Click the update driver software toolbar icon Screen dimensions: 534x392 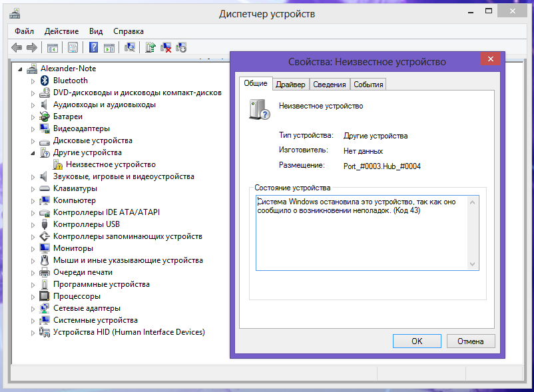[150, 47]
